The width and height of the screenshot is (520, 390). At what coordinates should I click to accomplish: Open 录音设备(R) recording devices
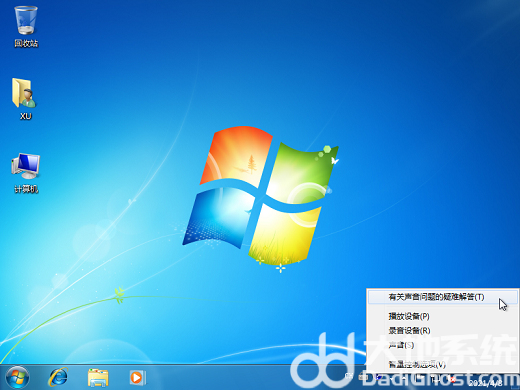point(443,331)
